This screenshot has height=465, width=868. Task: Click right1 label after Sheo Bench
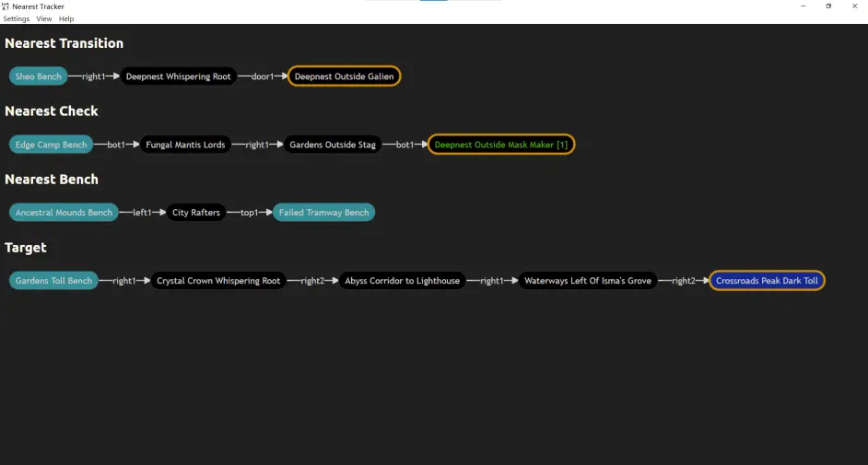pos(94,76)
